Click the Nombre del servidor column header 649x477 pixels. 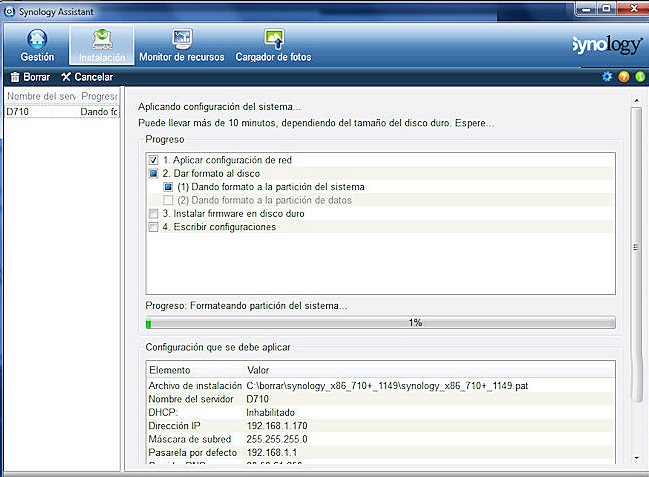(41, 96)
